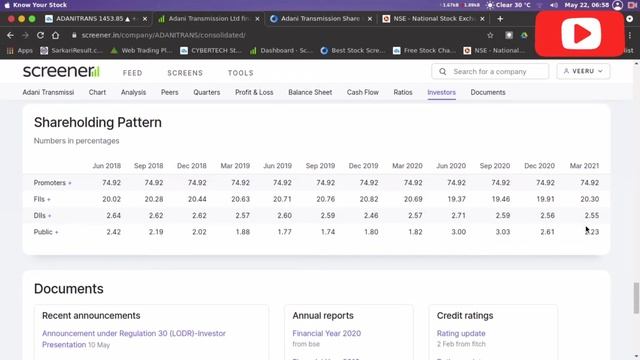Bookmark this page with the star icon

(x=490, y=36)
